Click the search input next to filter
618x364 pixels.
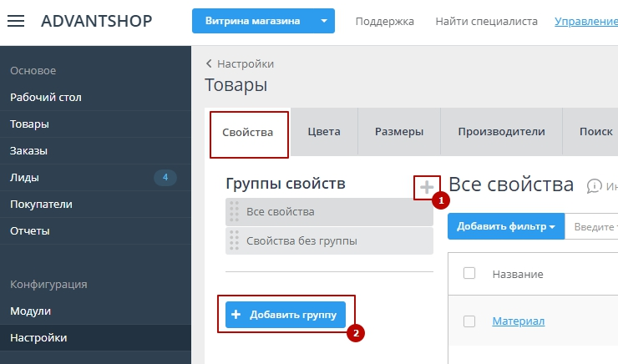(593, 226)
